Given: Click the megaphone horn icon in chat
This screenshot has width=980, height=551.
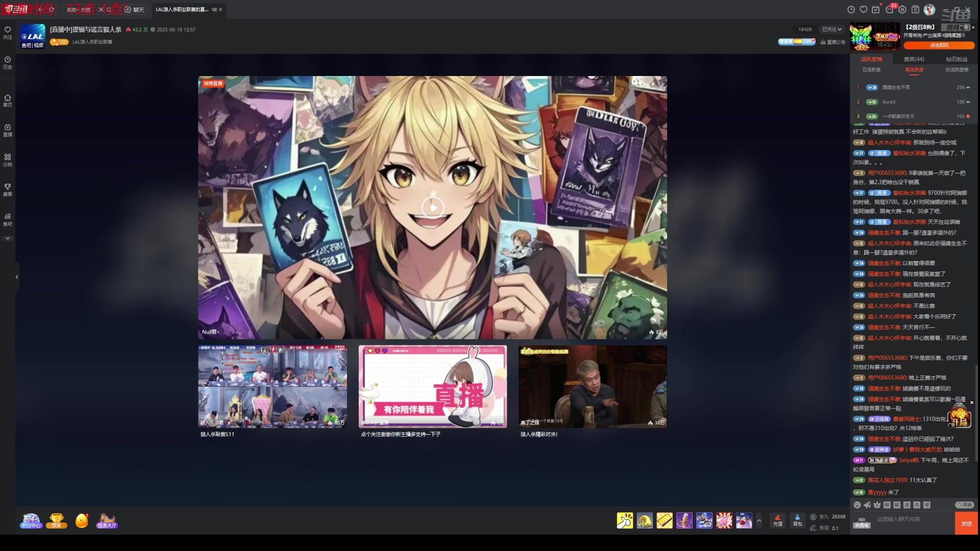Looking at the screenshot, I should pyautogui.click(x=867, y=505).
